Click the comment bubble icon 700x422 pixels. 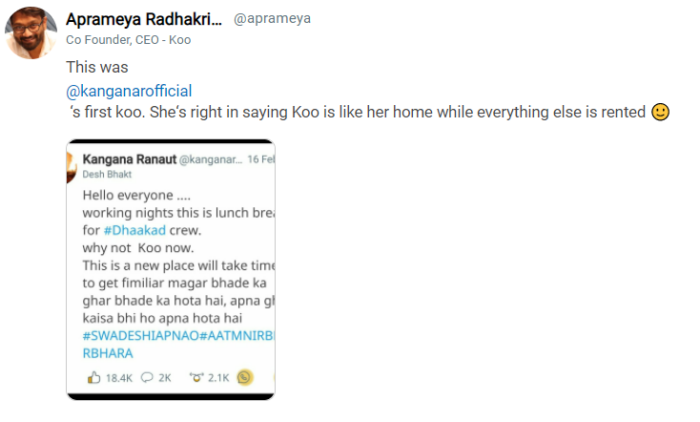pyautogui.click(x=146, y=378)
